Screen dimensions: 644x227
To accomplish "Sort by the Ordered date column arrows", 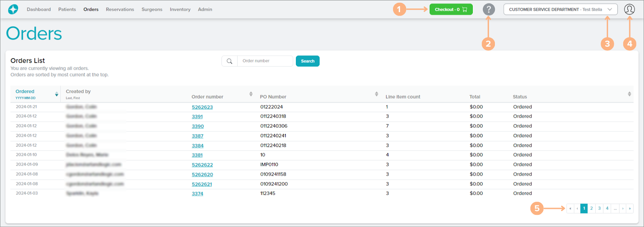I will 56,94.
